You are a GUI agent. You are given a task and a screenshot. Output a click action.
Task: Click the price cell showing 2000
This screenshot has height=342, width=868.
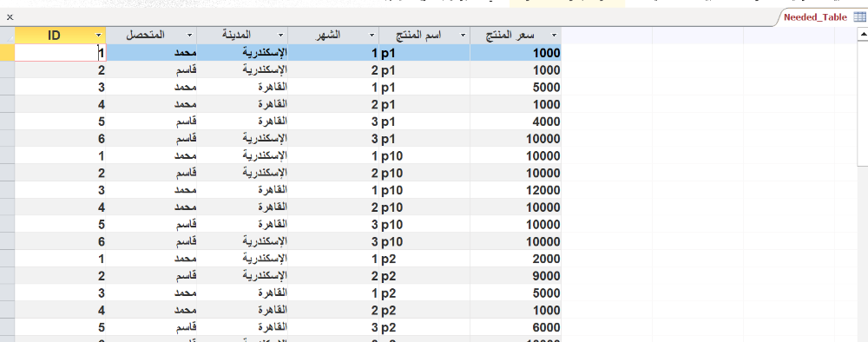[516, 259]
